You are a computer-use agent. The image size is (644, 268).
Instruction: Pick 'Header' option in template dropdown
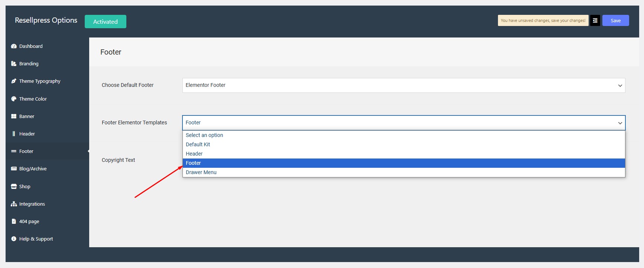194,154
